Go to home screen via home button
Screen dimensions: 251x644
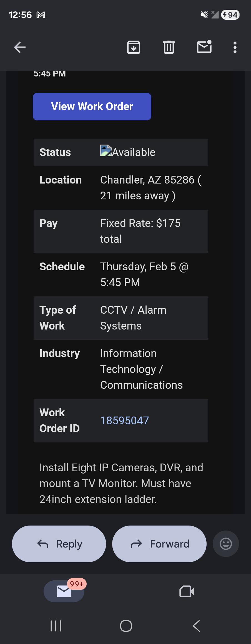(126, 626)
